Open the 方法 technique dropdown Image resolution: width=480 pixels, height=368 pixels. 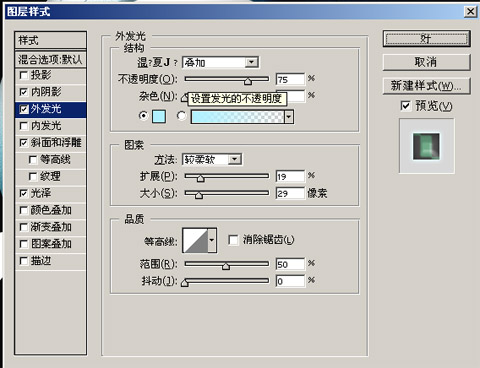[212, 159]
